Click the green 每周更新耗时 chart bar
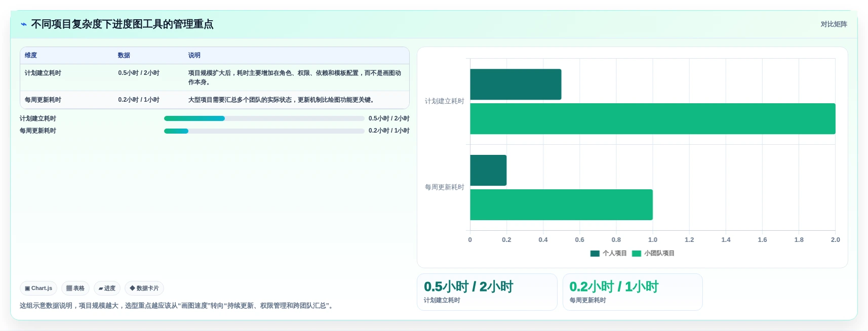868x331 pixels. [x=561, y=205]
